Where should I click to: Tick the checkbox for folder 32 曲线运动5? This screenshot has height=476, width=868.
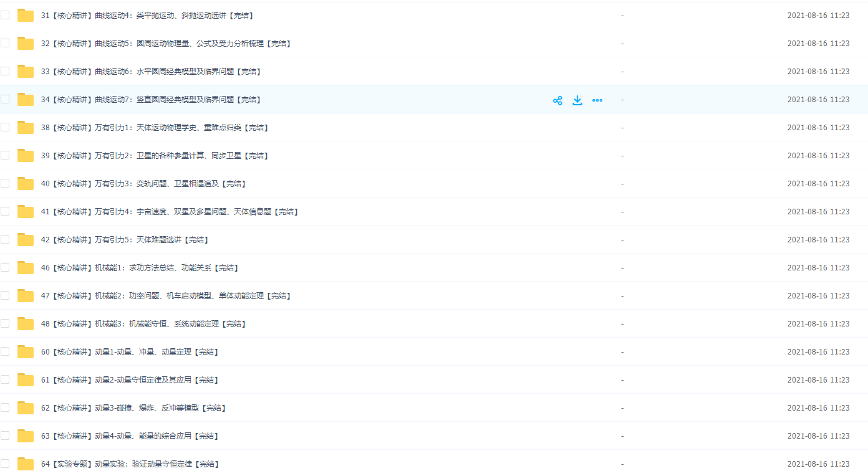tap(5, 43)
